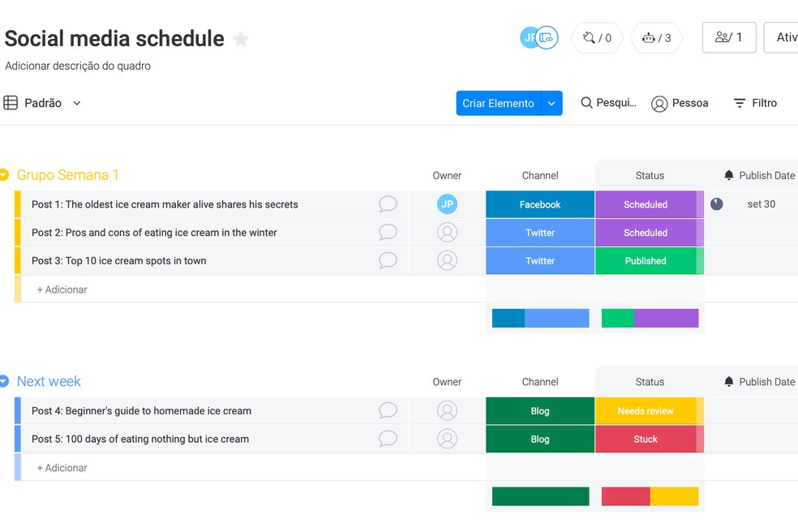Click the JP owner avatar on Post 1
This screenshot has width=798, height=532.
(447, 204)
